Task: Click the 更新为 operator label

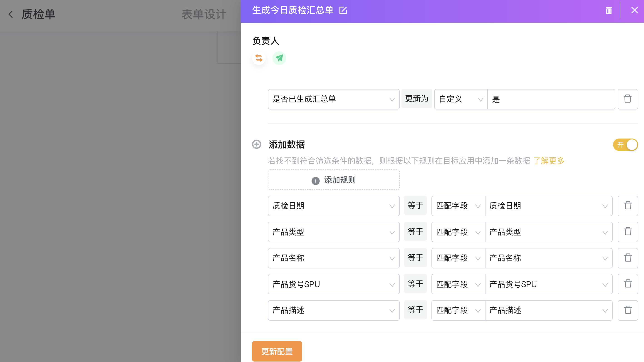Action: click(417, 99)
